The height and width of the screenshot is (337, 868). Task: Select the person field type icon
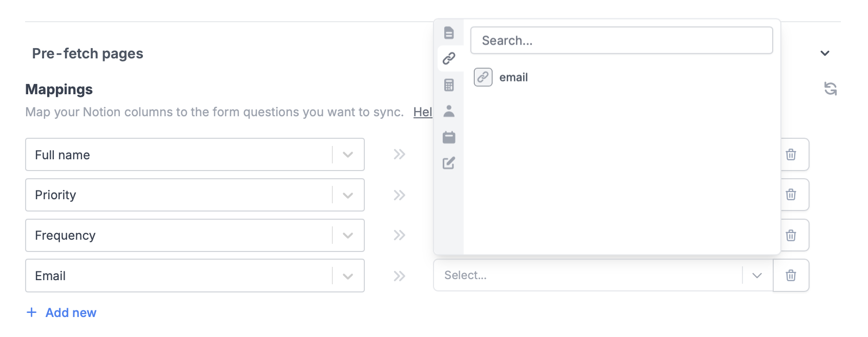click(x=449, y=112)
